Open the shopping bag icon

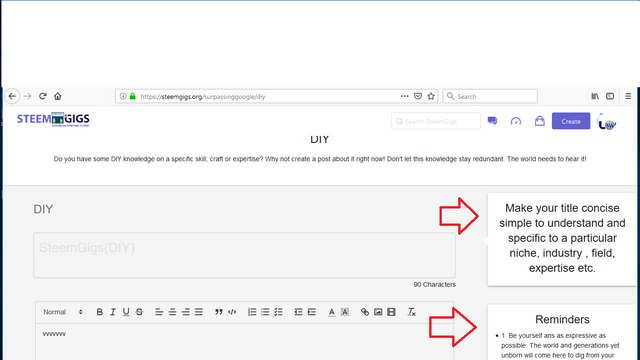[x=540, y=121]
